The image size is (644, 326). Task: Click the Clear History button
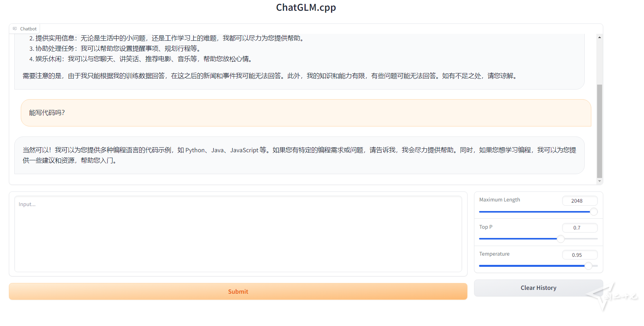coord(538,288)
